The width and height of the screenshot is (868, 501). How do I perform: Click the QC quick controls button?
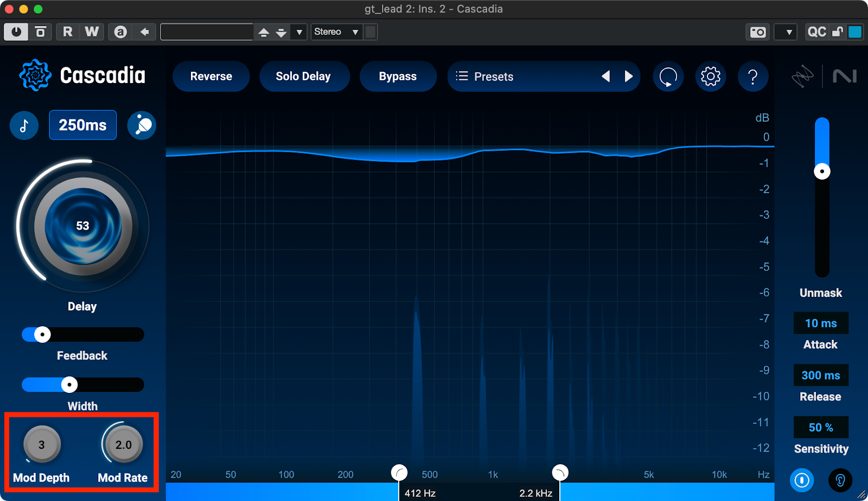click(816, 32)
